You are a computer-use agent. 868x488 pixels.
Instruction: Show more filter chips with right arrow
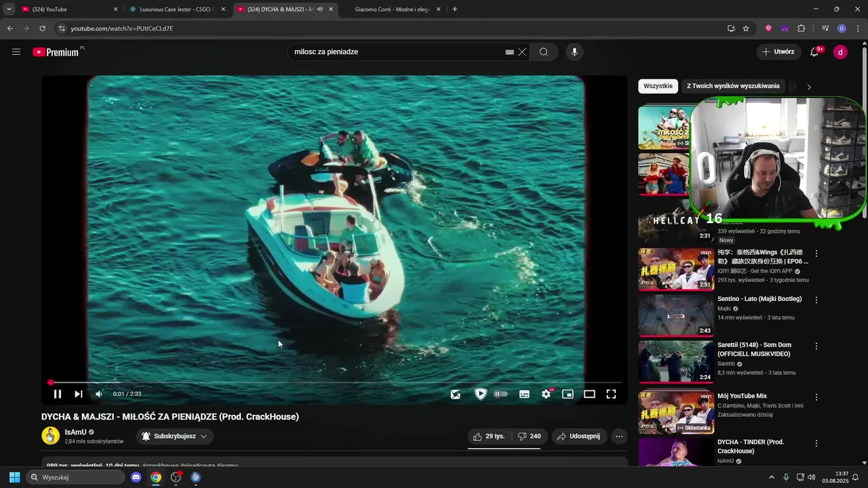[808, 87]
